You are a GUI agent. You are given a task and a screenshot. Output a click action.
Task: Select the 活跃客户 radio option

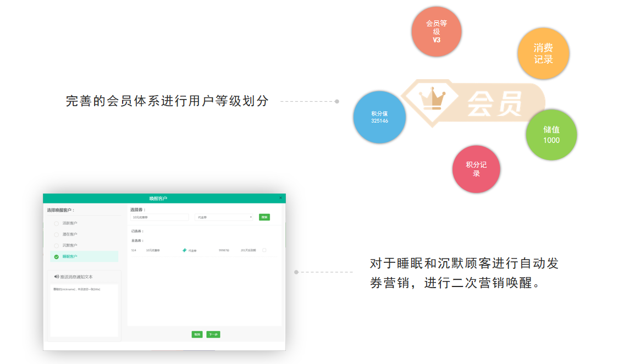point(57,223)
